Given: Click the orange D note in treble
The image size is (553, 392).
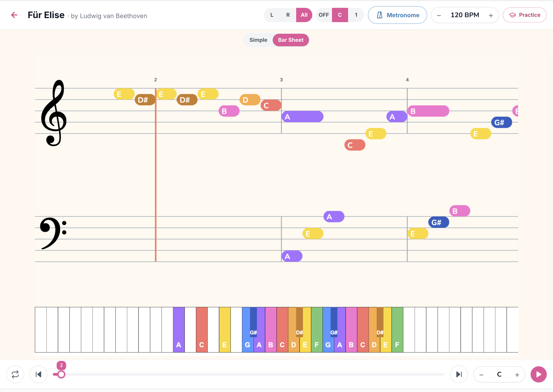Looking at the screenshot, I should click(250, 100).
